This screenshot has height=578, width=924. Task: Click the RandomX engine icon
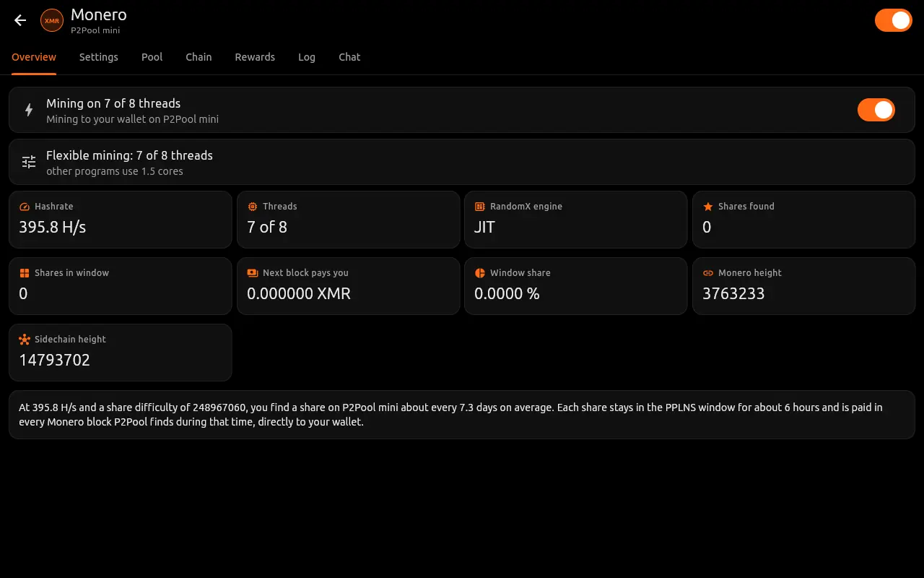480,207
